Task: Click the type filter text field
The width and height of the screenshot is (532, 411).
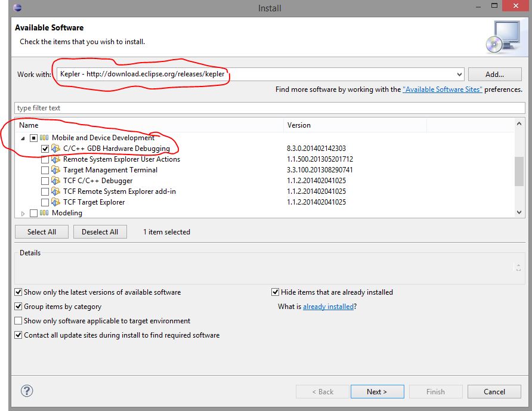Action: point(270,108)
